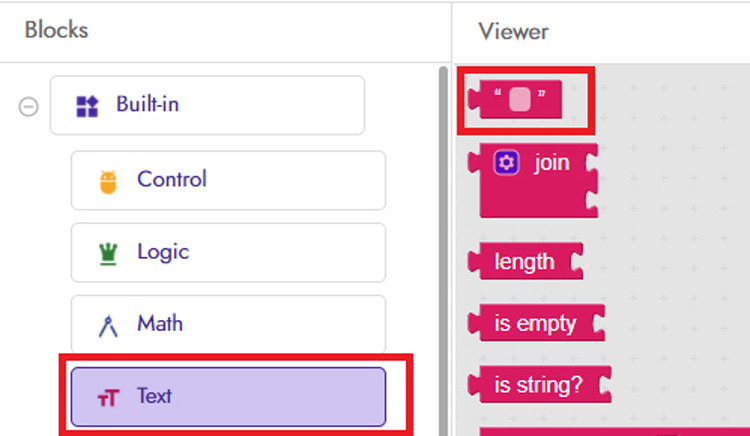
Task: Pick the length block
Action: point(524,262)
